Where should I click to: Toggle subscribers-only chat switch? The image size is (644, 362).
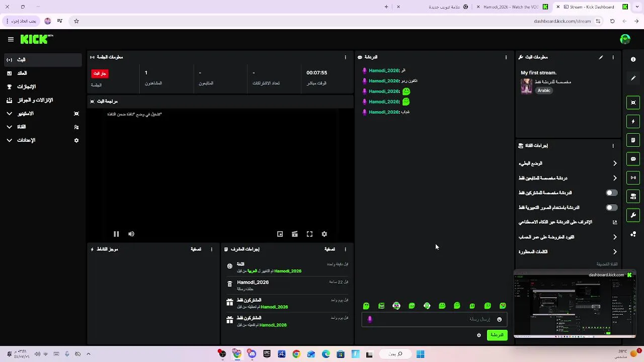611,193
